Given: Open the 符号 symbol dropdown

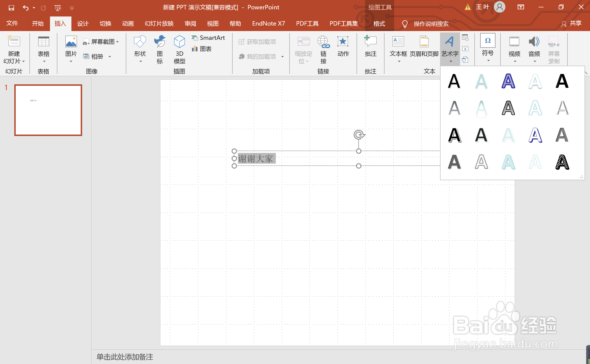Looking at the screenshot, I should click(488, 60).
